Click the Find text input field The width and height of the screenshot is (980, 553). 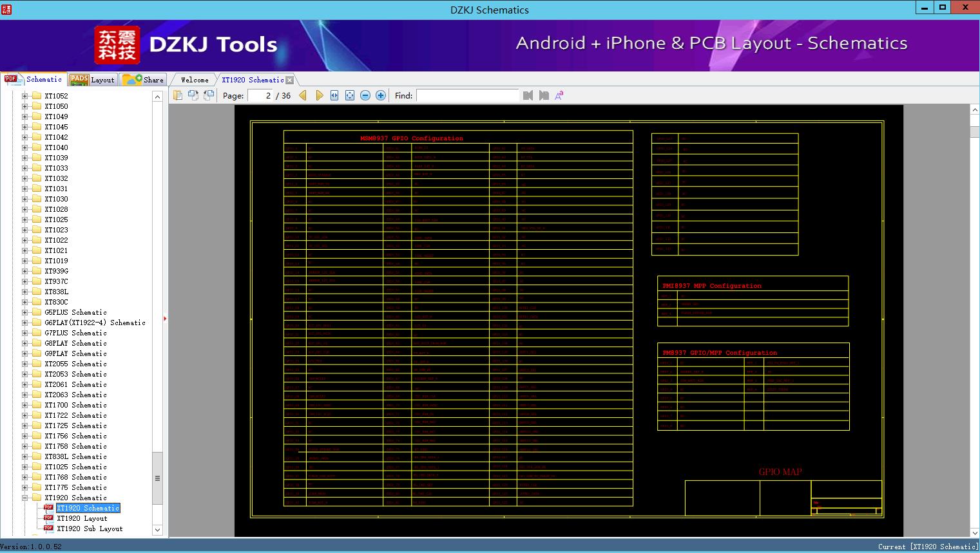467,95
